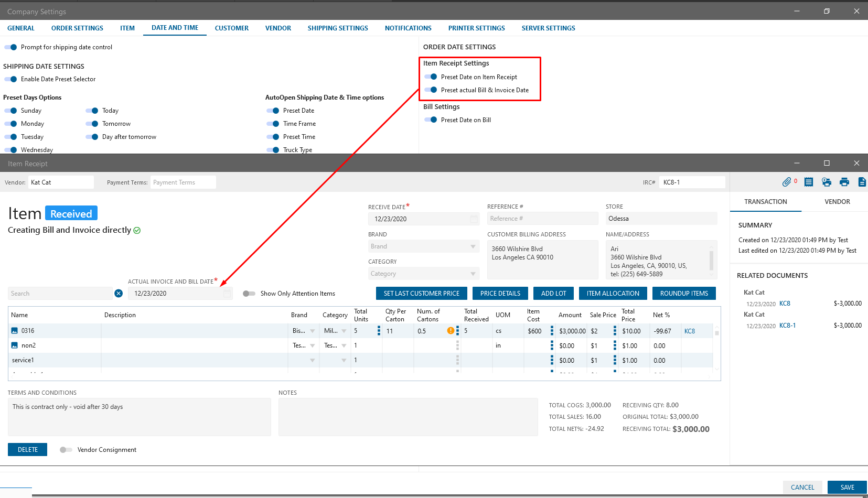This screenshot has height=498, width=868.
Task: Open Brand dropdown for item 0316 row
Action: pos(312,331)
